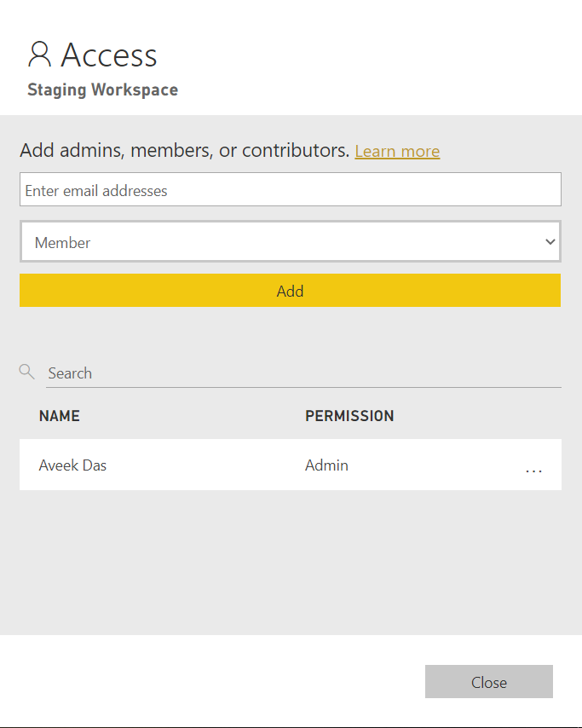Click the person icon beside Access title
Viewport: 582px width, 728px height.
[40, 55]
